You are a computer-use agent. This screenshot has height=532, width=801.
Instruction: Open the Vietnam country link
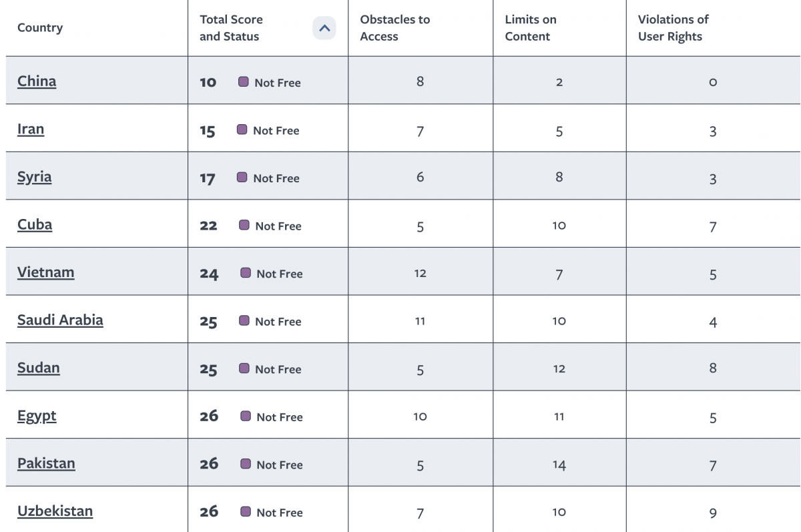[x=46, y=272]
